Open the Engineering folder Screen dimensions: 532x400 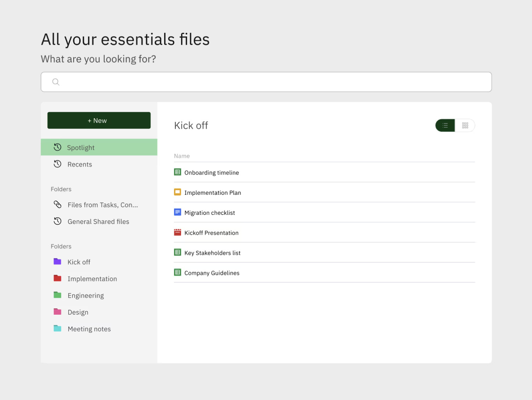tap(86, 296)
